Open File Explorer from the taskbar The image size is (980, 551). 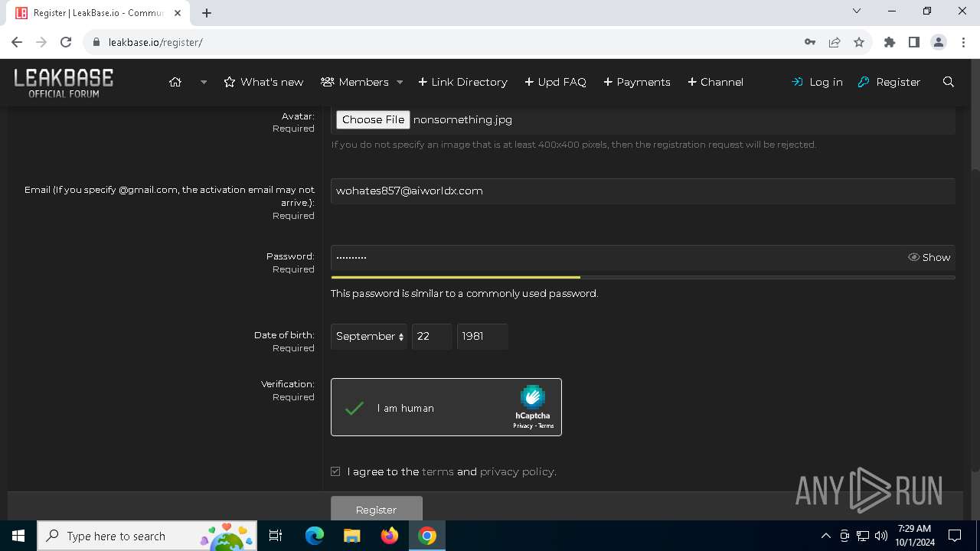click(351, 536)
